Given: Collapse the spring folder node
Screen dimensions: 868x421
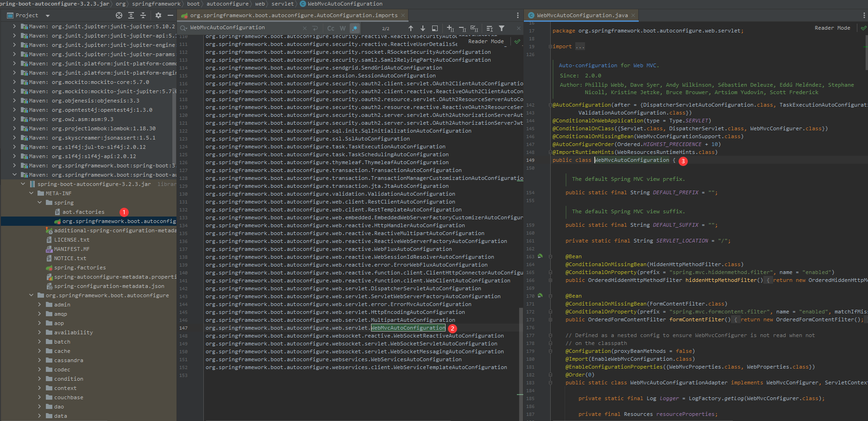Looking at the screenshot, I should click(x=40, y=203).
